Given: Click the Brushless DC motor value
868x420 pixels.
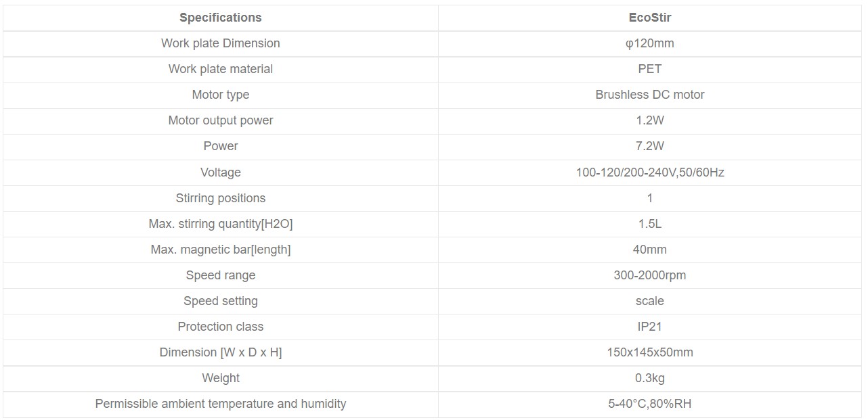Looking at the screenshot, I should point(650,95).
